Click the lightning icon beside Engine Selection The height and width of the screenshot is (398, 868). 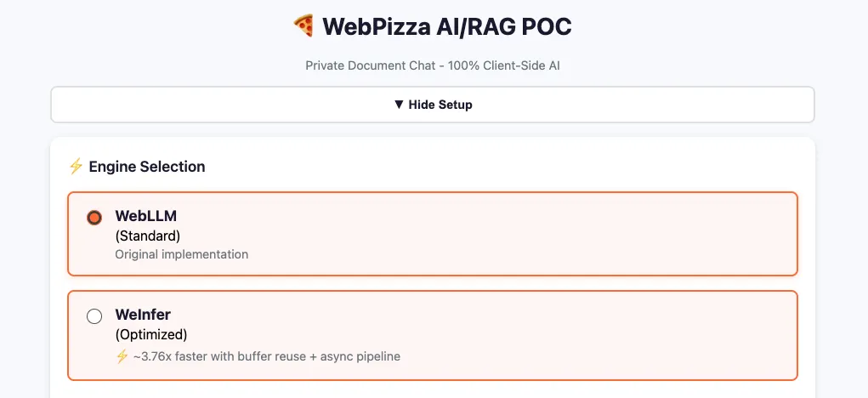[x=76, y=167]
